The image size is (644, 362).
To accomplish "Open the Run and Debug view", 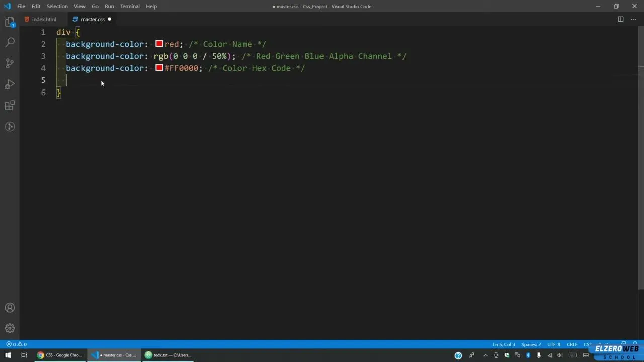I will point(10,84).
